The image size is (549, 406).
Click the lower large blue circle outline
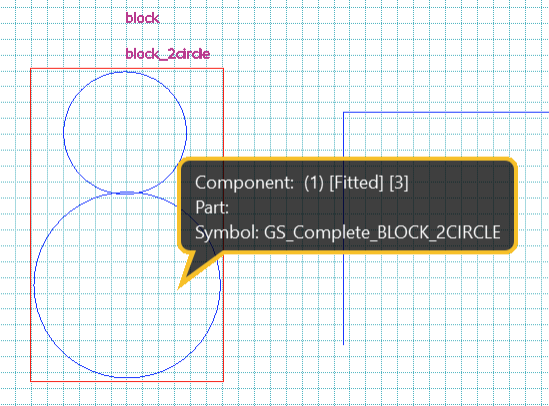click(34, 284)
